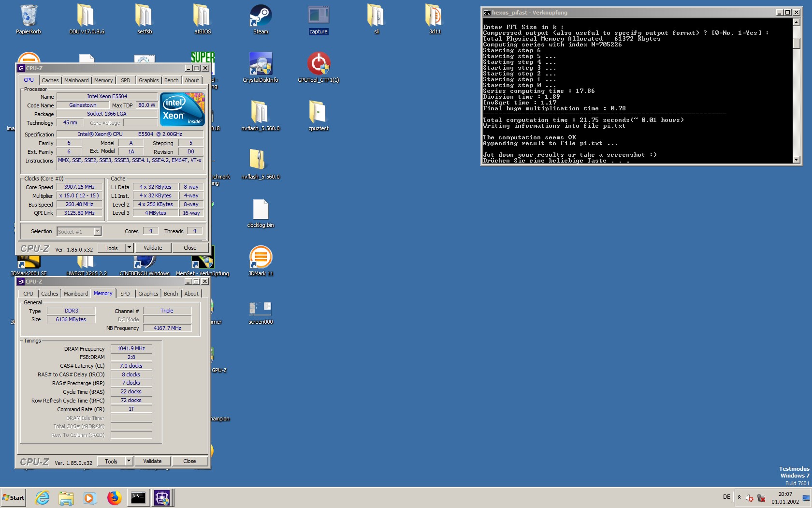
Task: Click the Intel Xeon E5504 name field
Action: click(x=107, y=96)
